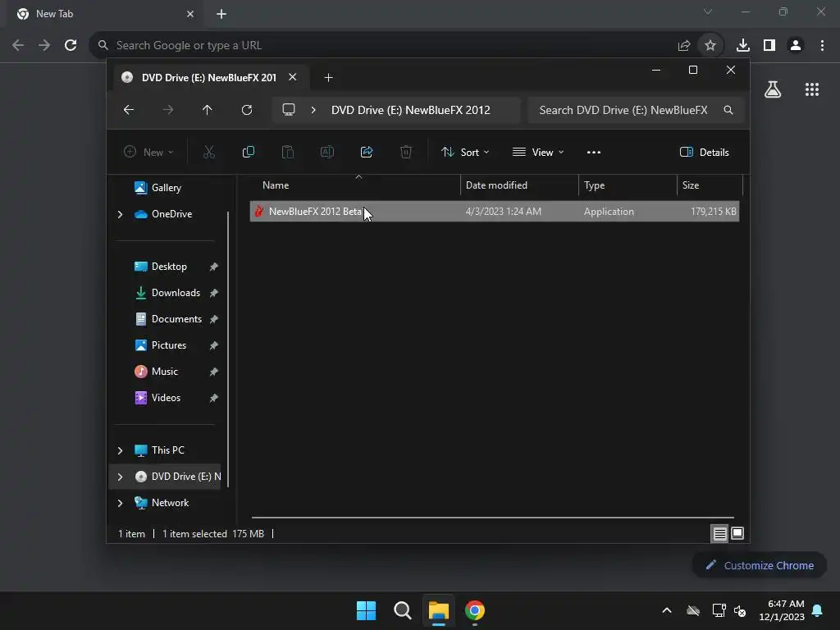Select the Chrome New Tab tab

pos(104,14)
